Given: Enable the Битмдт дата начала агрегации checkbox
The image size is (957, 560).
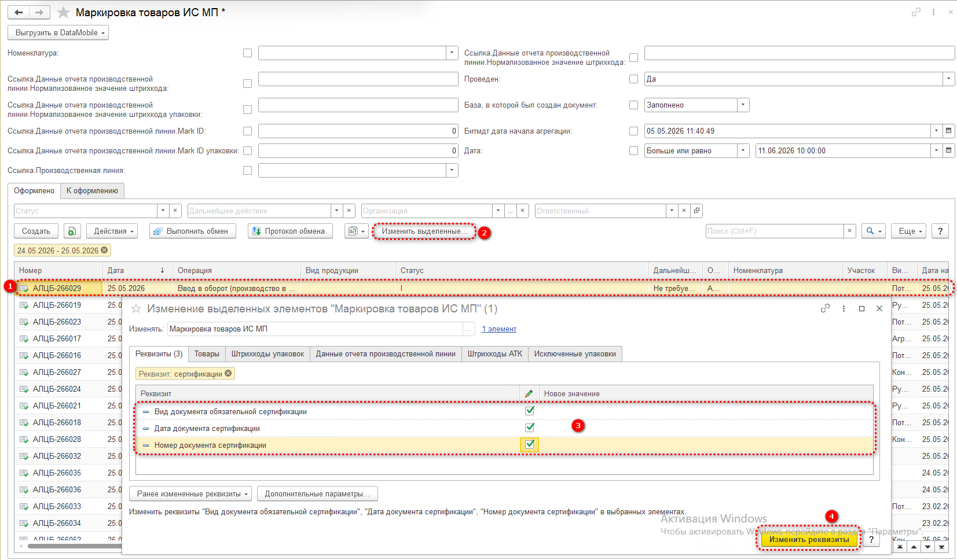Looking at the screenshot, I should coord(633,131).
